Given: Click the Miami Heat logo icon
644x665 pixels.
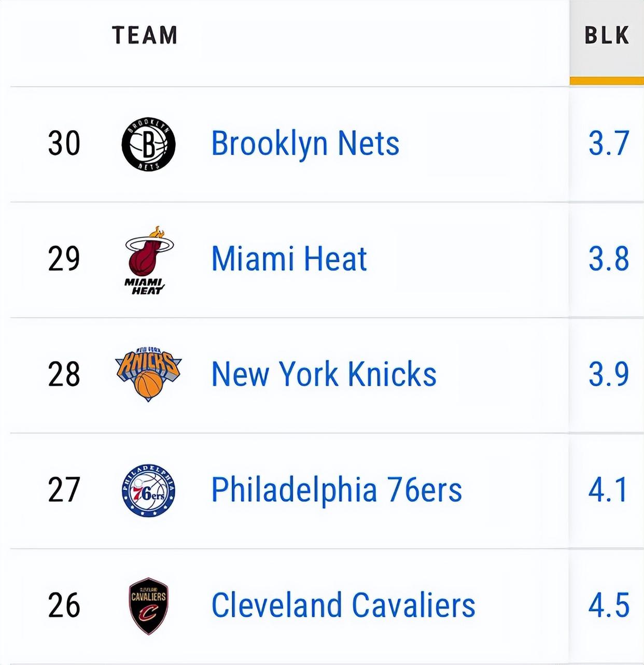Looking at the screenshot, I should point(148,260).
